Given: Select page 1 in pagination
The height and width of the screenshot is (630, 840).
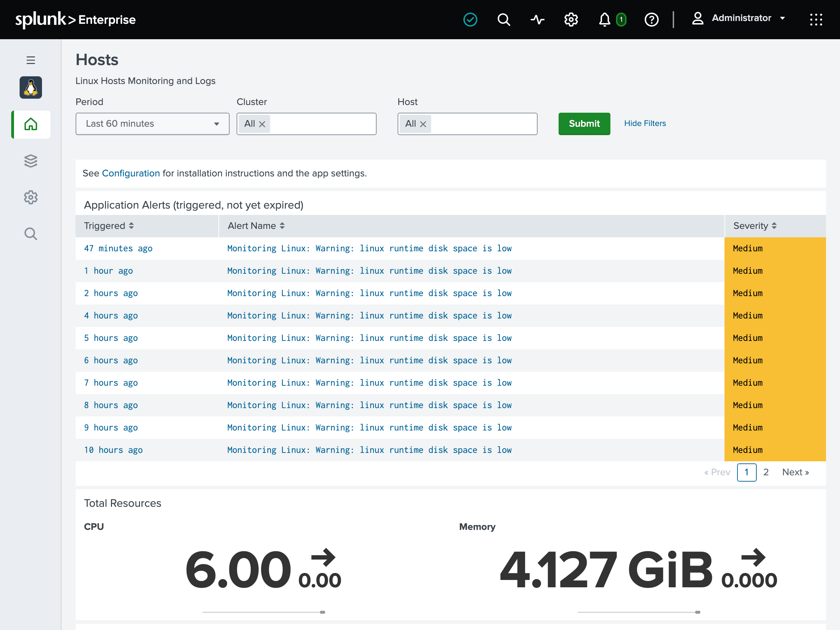Looking at the screenshot, I should (746, 472).
